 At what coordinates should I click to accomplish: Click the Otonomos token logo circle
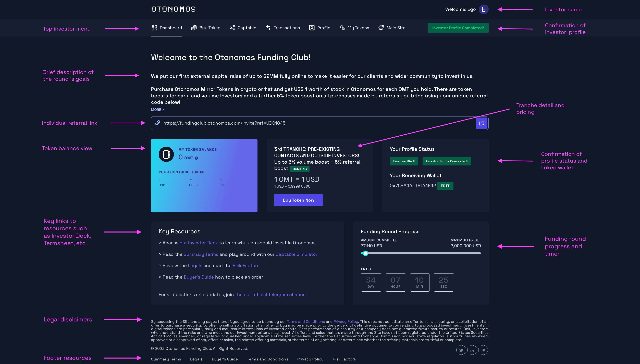tap(166, 154)
